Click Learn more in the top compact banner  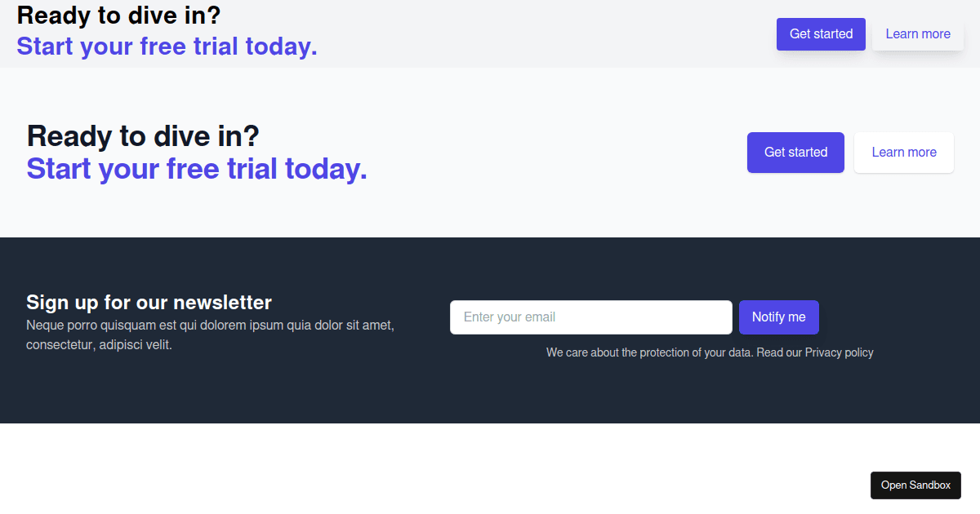pos(917,34)
